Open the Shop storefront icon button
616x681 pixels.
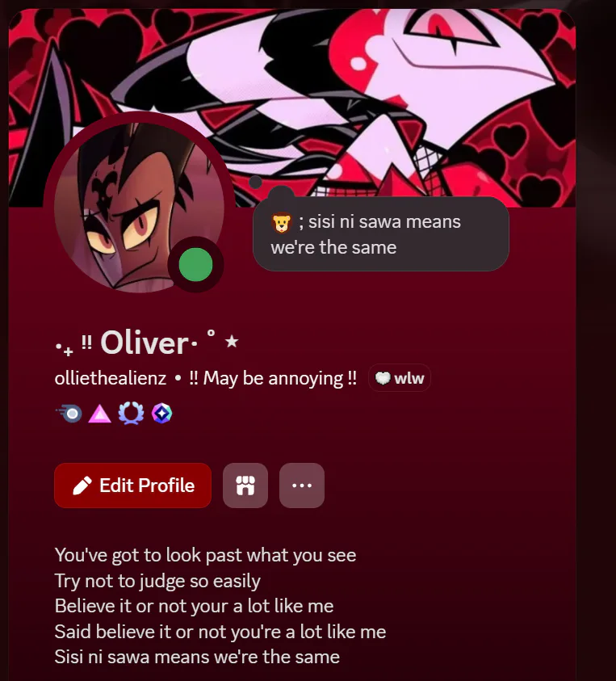pyautogui.click(x=245, y=486)
